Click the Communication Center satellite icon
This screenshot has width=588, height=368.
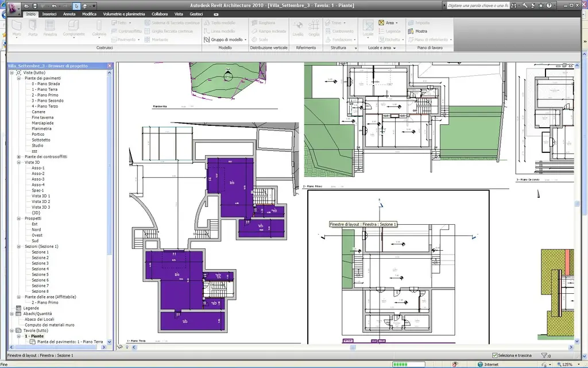tap(532, 6)
